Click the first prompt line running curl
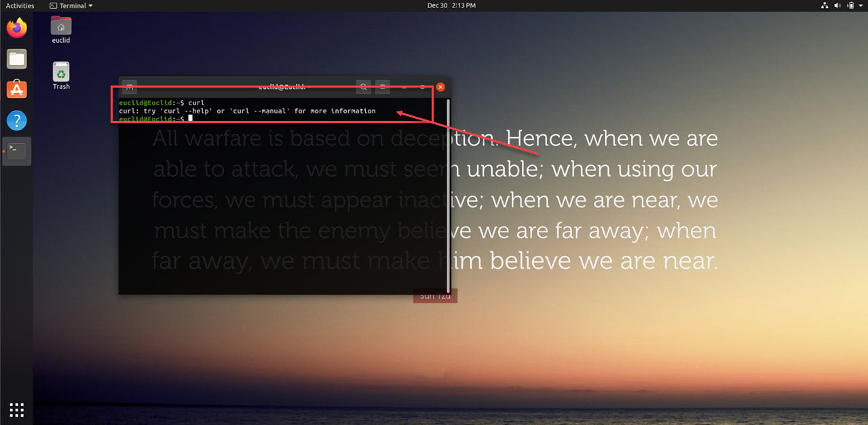This screenshot has width=868, height=425. (162, 103)
